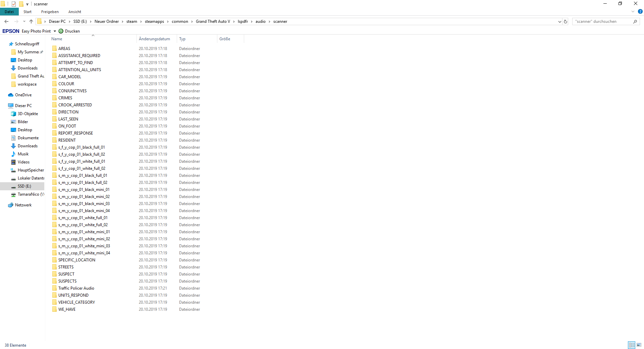Expand the chevron after Grand Theft Auto V
644x349 pixels.
pos(234,21)
